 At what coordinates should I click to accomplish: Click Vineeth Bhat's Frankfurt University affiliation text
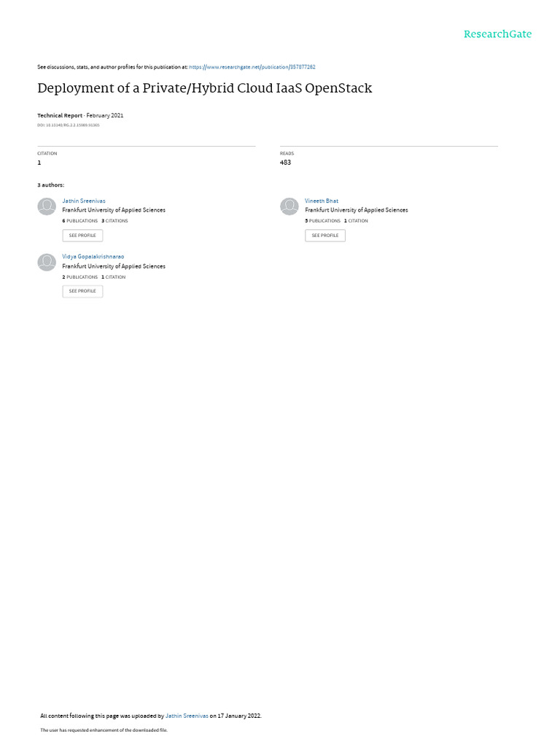(356, 210)
